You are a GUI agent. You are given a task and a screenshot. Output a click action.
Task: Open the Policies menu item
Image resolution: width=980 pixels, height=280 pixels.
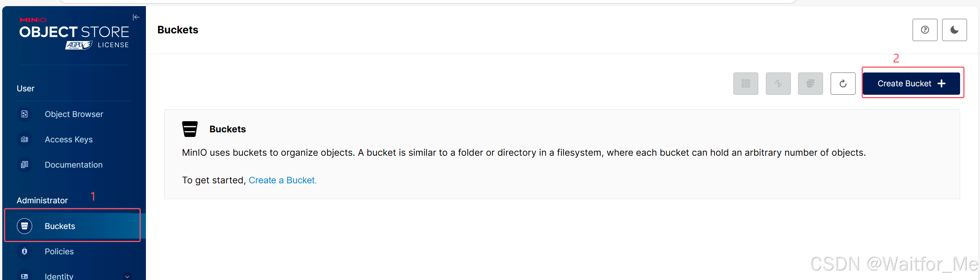click(x=59, y=252)
